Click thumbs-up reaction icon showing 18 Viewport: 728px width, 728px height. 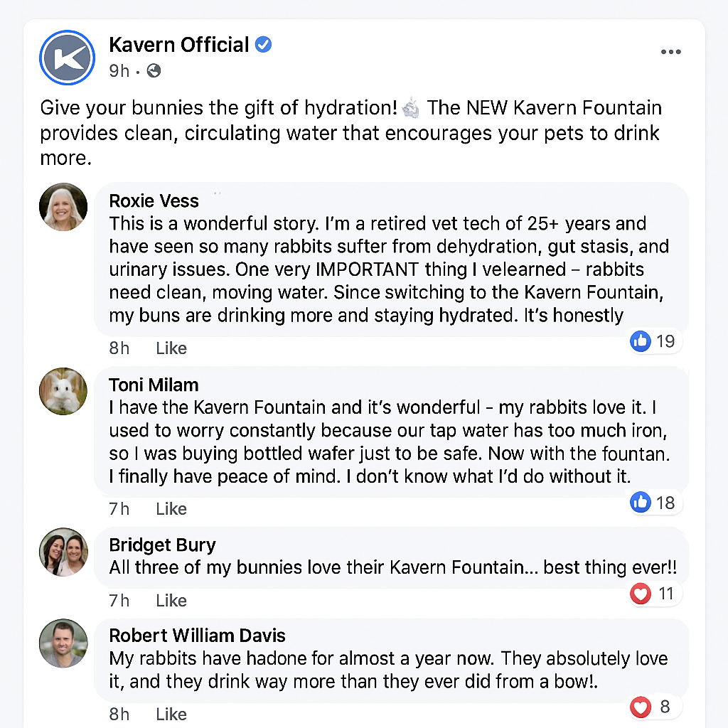coord(641,503)
